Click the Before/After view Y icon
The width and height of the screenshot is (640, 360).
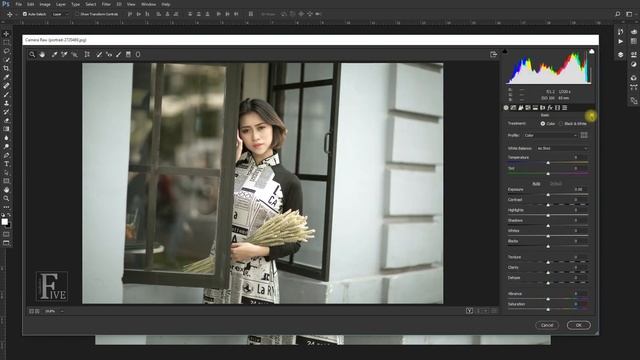tap(469, 311)
